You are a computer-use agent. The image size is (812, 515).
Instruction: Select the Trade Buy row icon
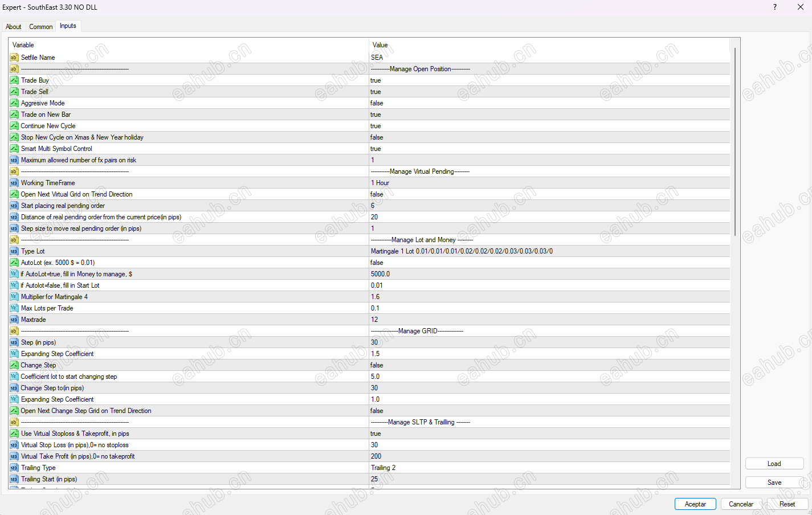(x=14, y=80)
